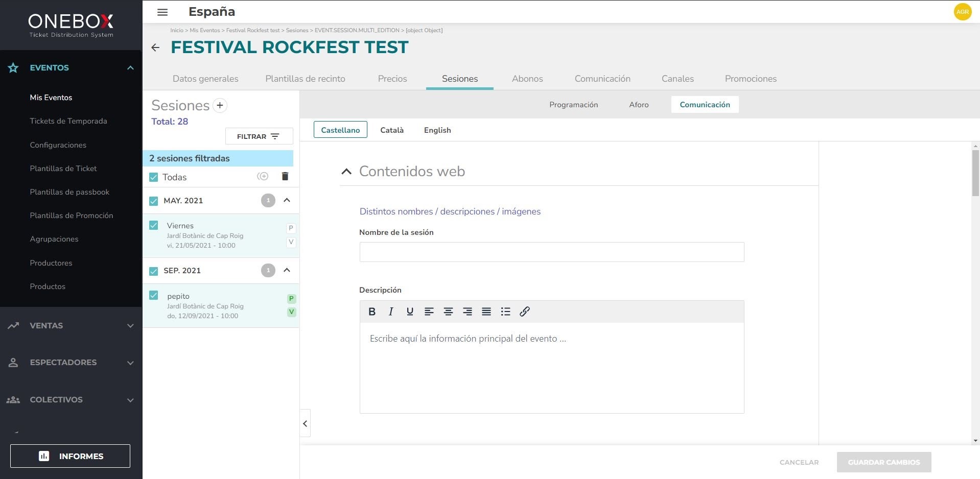
Task: Click the AGR user avatar
Action: pyautogui.click(x=963, y=12)
